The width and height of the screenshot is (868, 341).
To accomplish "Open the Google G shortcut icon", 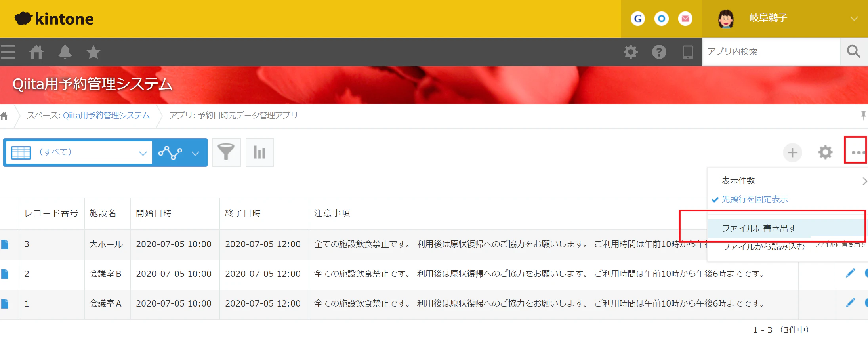I will coord(637,19).
